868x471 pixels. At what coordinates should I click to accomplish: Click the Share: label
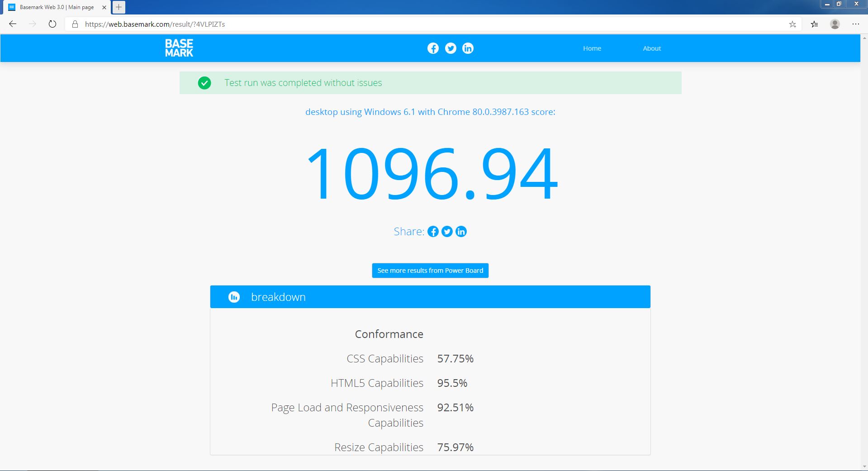[x=409, y=232]
